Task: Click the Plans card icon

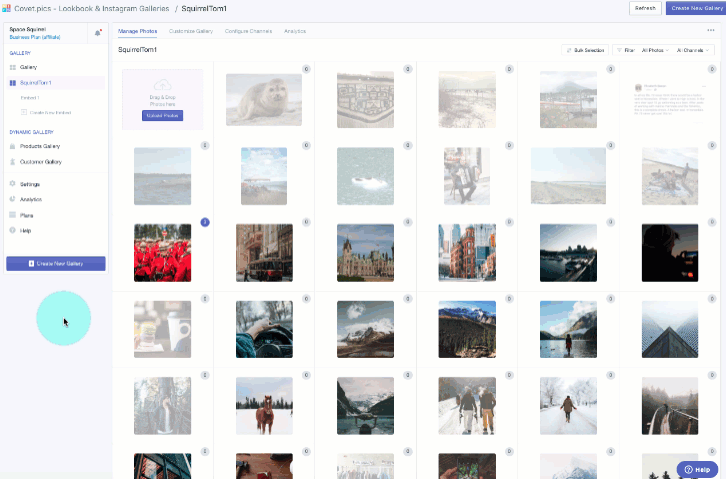Action: pos(13,215)
